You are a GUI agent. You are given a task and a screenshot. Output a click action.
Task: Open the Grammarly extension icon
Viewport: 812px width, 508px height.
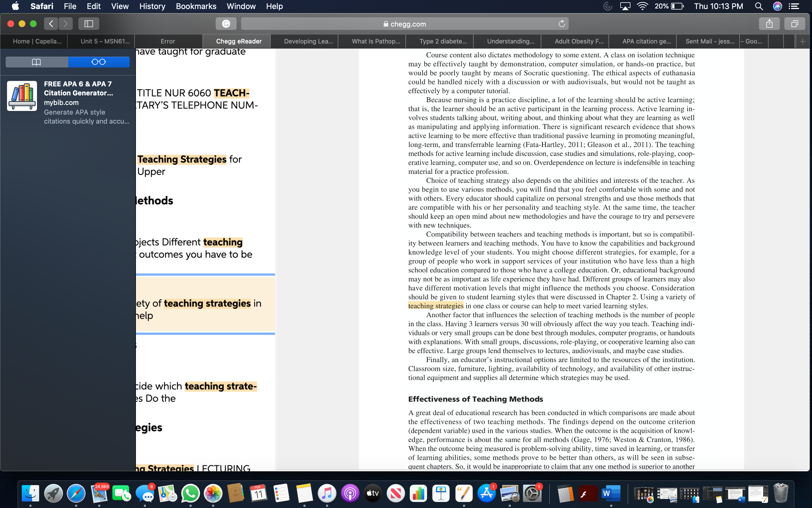(x=226, y=23)
